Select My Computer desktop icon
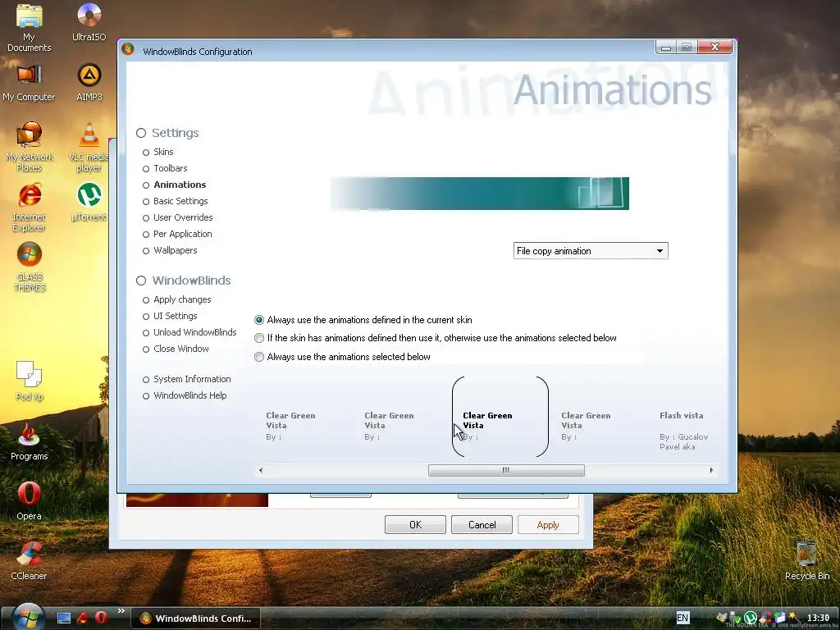 [x=29, y=84]
